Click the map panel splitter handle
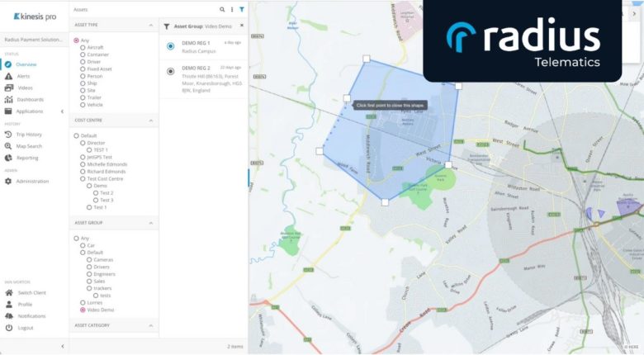 pos(249,177)
